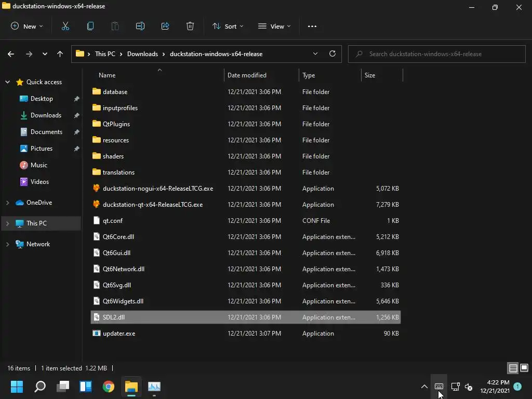Click the Cut scissors icon
This screenshot has width=532, height=399.
point(65,26)
